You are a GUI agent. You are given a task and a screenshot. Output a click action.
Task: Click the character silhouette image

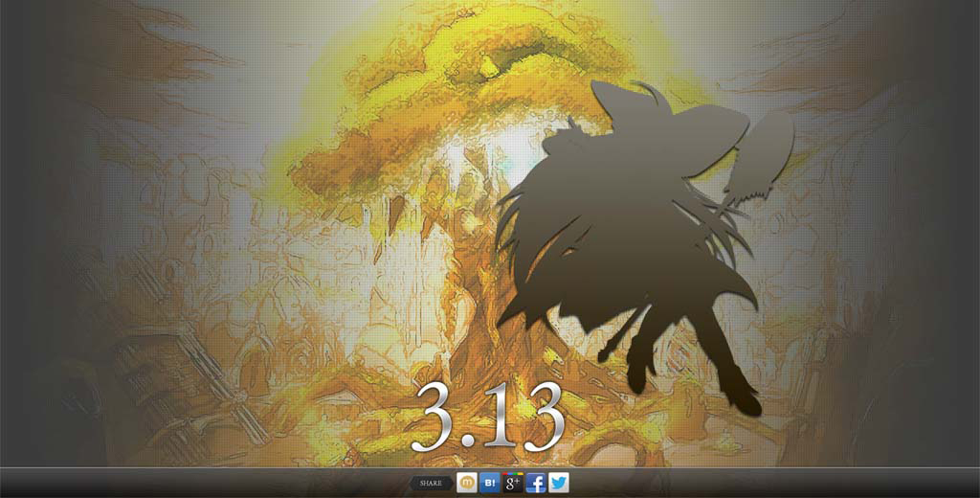coord(644,247)
